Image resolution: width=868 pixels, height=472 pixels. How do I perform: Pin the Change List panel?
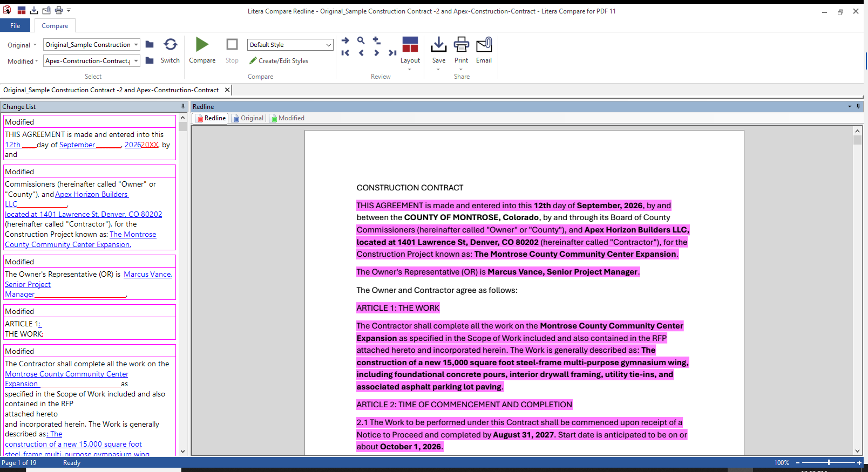183,106
